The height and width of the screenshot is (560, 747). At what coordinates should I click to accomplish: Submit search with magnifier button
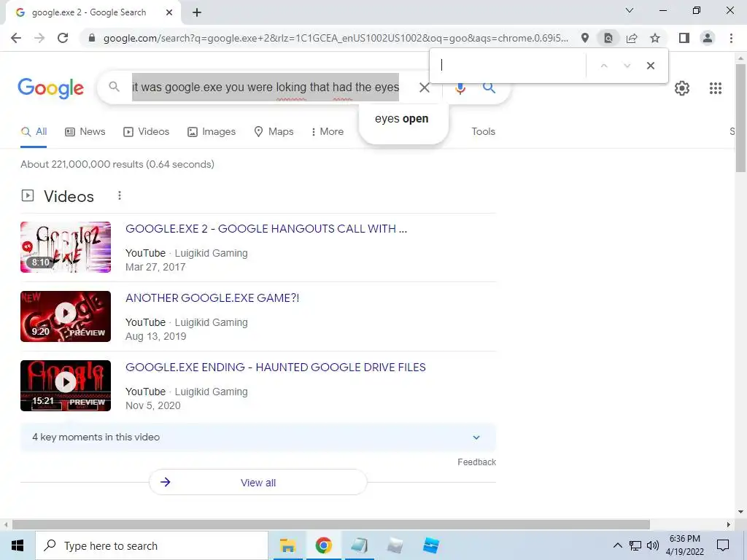pos(489,87)
